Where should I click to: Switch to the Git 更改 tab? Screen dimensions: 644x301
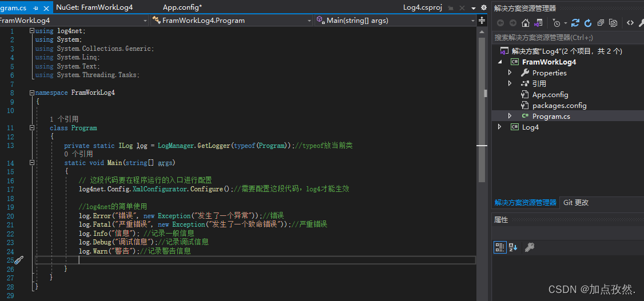575,203
